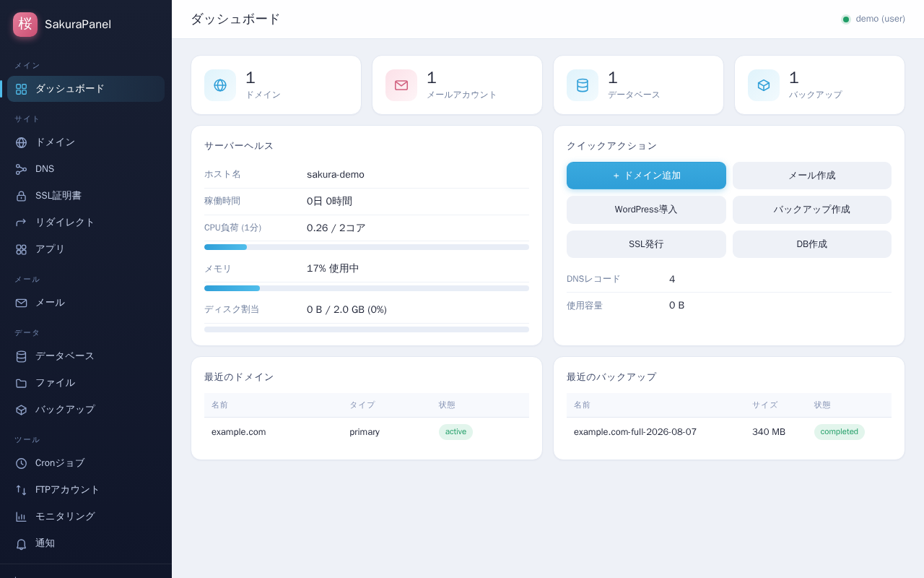Click the bar chart icon for モニタリング
This screenshot has width=924, height=578.
(21, 517)
